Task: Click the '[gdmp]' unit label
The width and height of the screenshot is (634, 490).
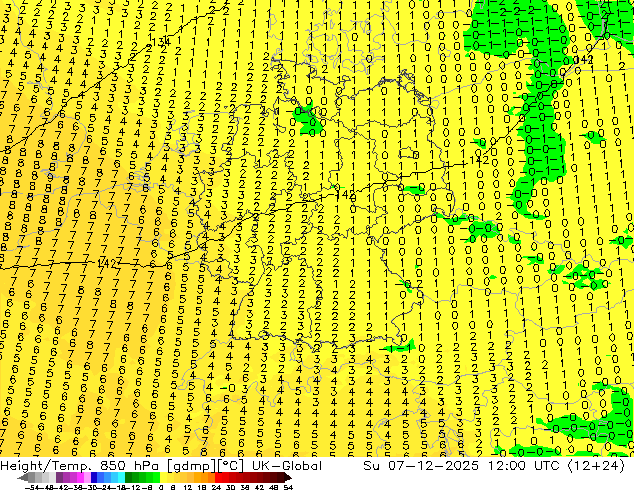Action: tap(193, 466)
